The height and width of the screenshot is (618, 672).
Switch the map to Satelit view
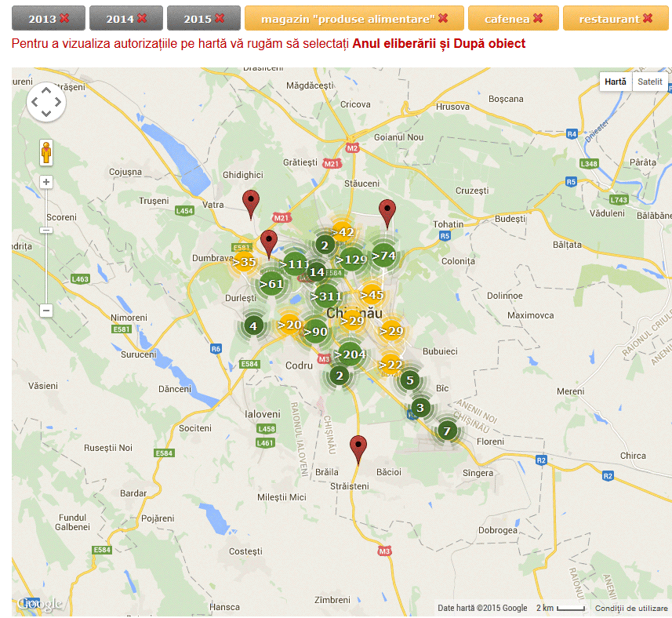(650, 82)
